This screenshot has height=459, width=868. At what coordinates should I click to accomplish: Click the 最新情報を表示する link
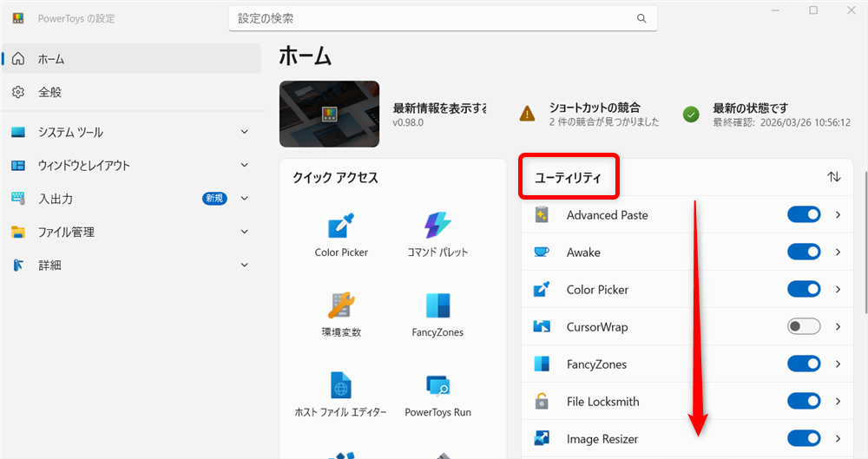[x=439, y=108]
